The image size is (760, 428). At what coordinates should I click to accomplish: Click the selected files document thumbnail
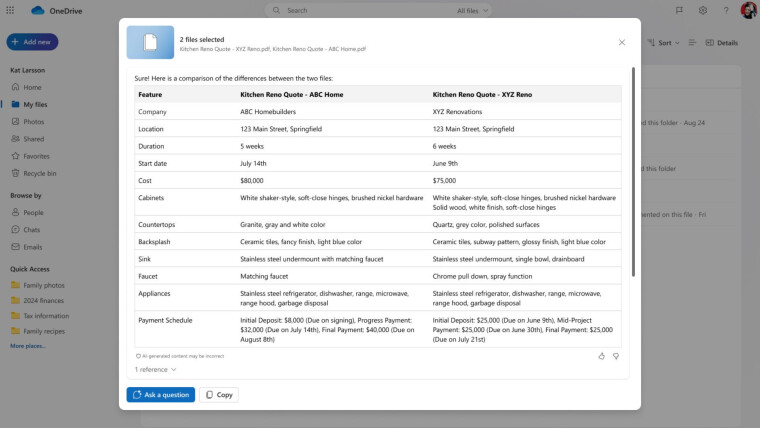[150, 42]
